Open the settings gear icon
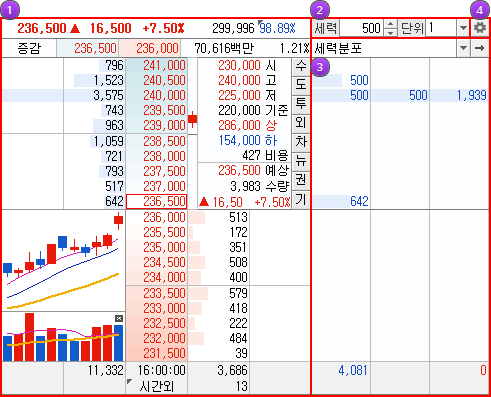491x397 pixels. (480, 28)
